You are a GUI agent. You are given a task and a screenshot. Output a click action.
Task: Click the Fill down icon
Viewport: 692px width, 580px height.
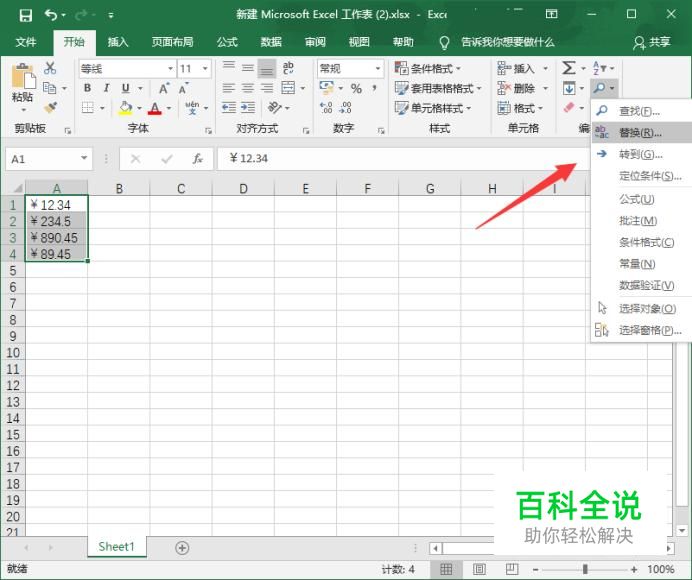click(x=569, y=88)
